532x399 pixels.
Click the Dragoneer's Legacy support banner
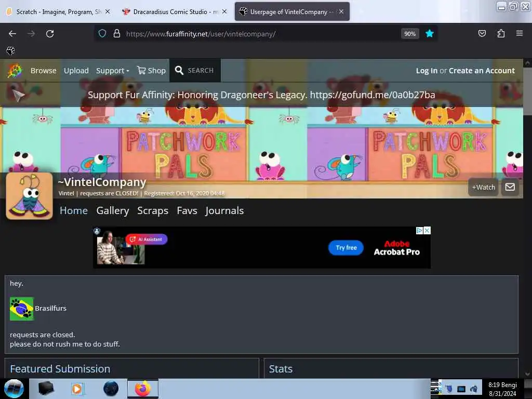click(261, 95)
